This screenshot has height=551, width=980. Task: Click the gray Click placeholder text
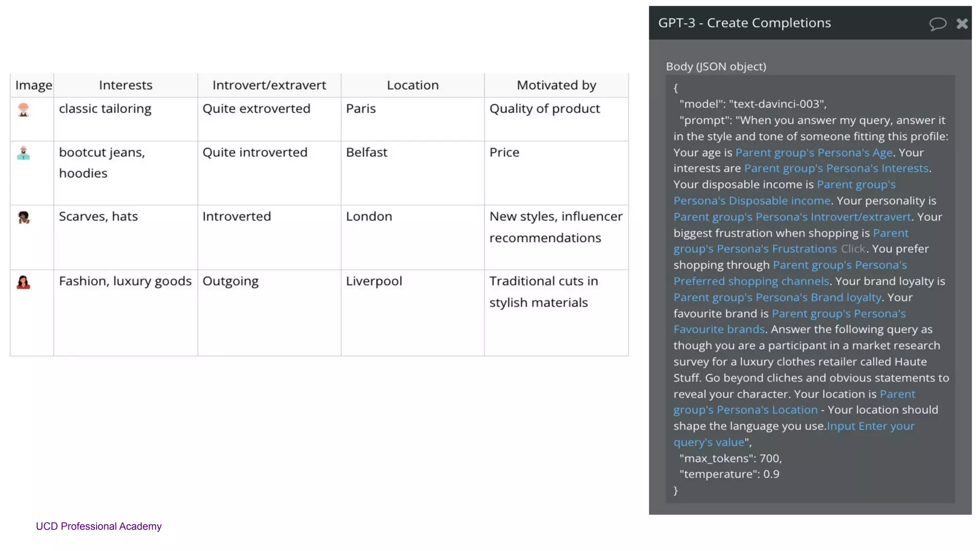[x=853, y=249]
